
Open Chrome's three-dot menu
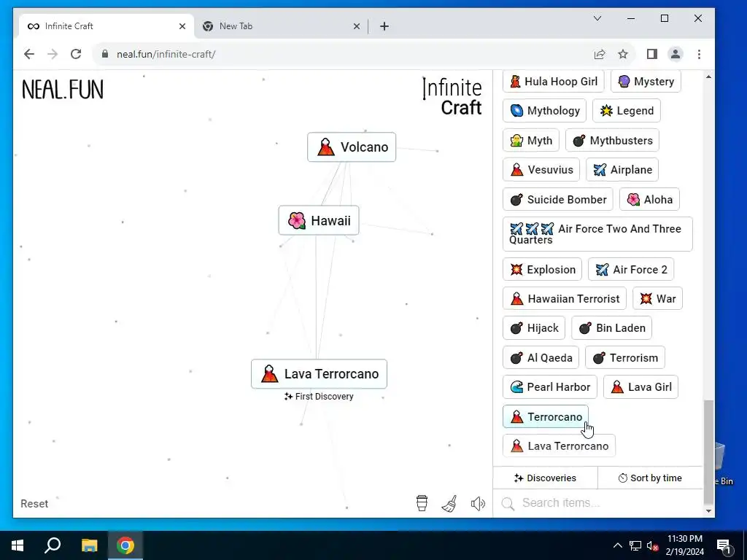699,54
